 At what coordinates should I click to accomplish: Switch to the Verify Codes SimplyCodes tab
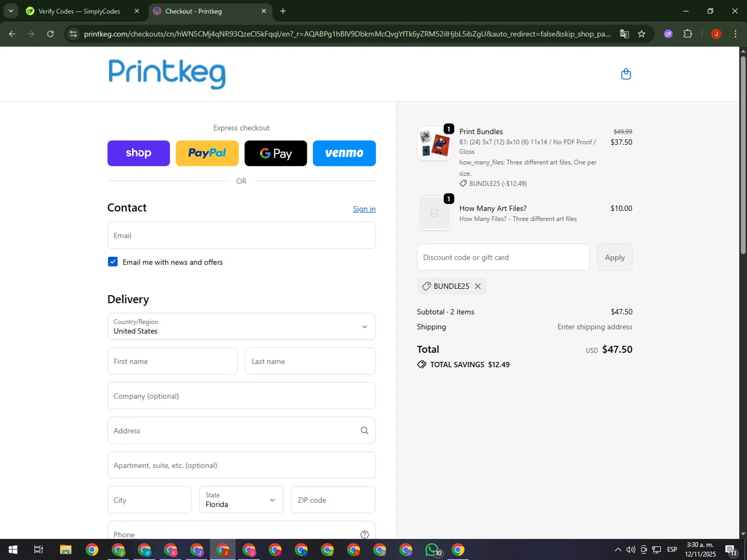pyautogui.click(x=79, y=11)
